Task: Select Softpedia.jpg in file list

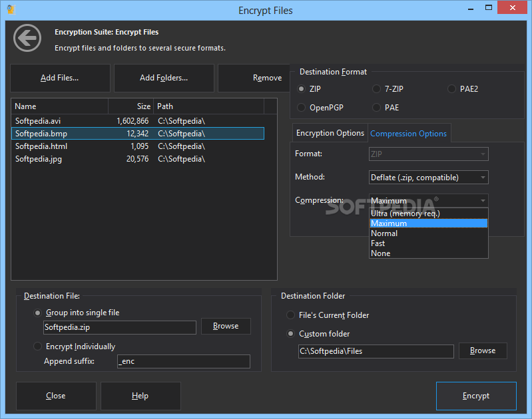Action: (x=138, y=159)
